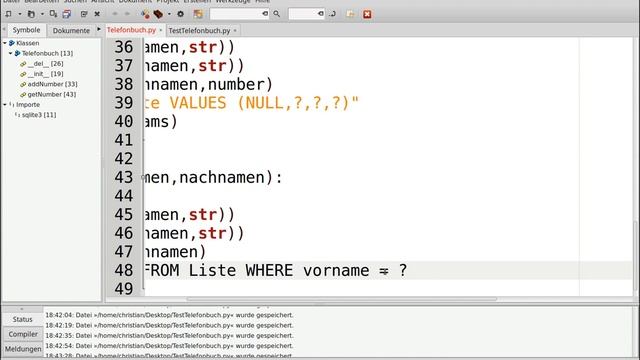Toggle code fold marker at line 43
The width and height of the screenshot is (640, 360).
pyautogui.click(x=143, y=177)
